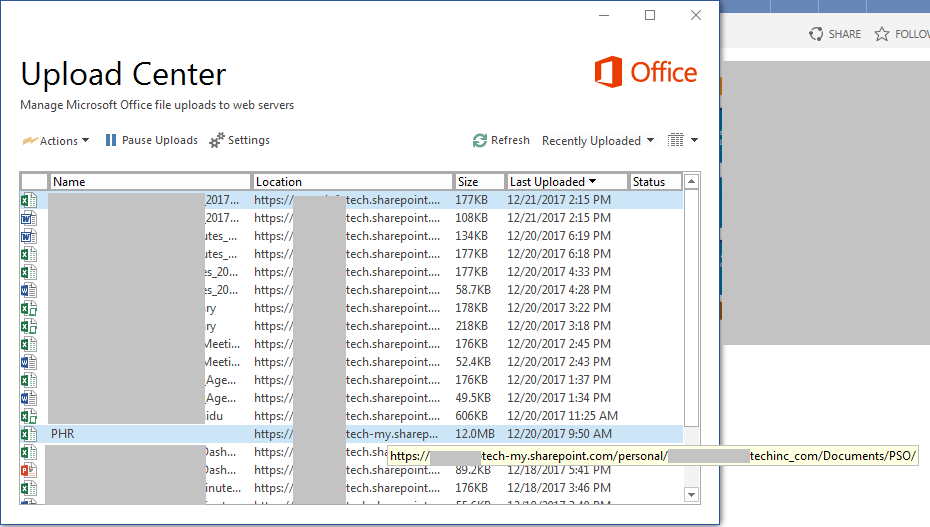
Task: Click the Excel icon on the 1:37 PM row
Action: (x=28, y=380)
